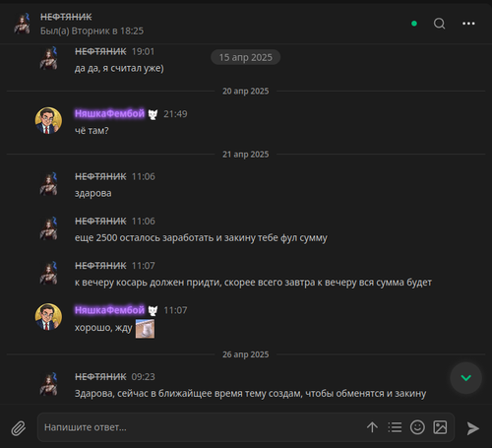492x448 pixels.
Task: Click the search icon in chat header
Action: click(439, 24)
